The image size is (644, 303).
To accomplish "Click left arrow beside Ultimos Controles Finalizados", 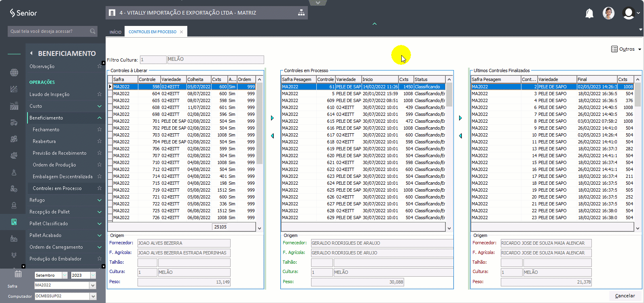I will 460,136.
